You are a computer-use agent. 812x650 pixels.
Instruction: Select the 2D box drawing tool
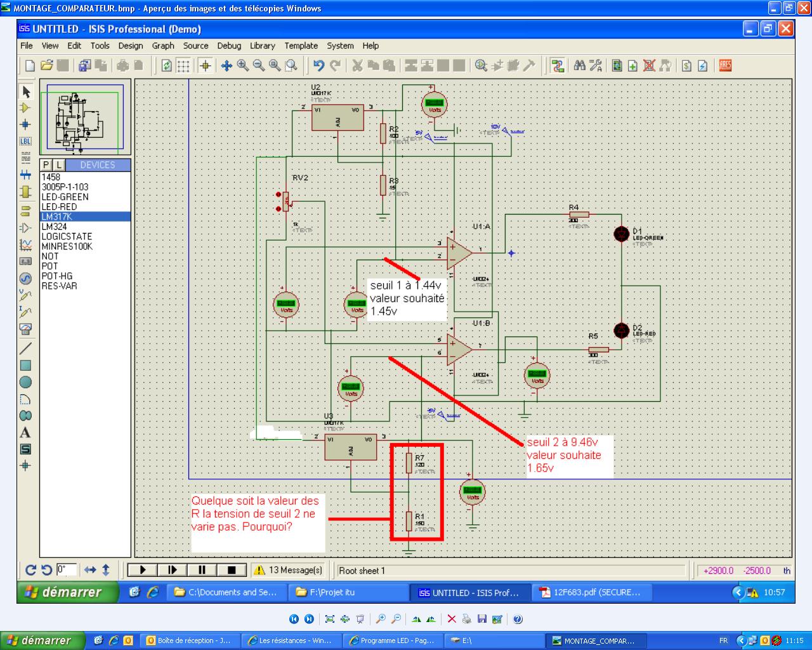[x=25, y=365]
